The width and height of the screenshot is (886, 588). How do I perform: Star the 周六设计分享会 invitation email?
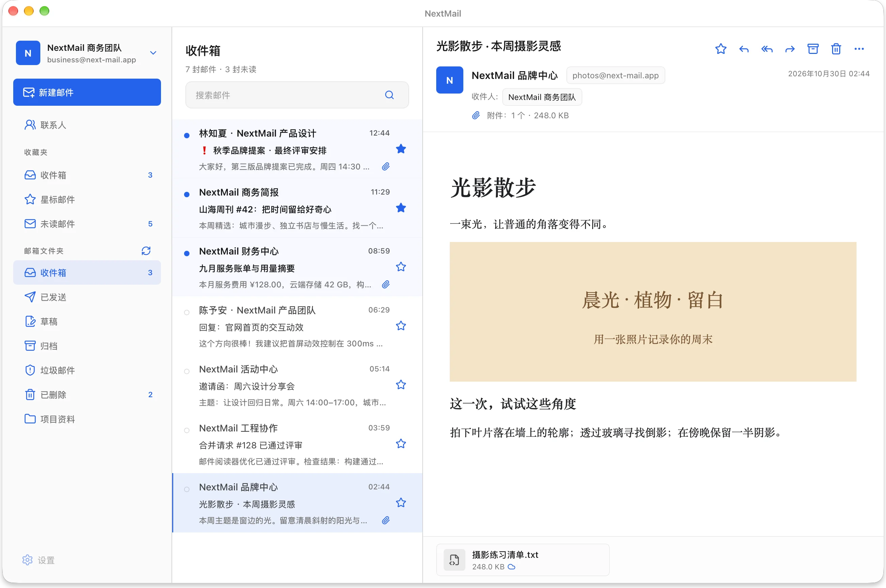coord(401,385)
